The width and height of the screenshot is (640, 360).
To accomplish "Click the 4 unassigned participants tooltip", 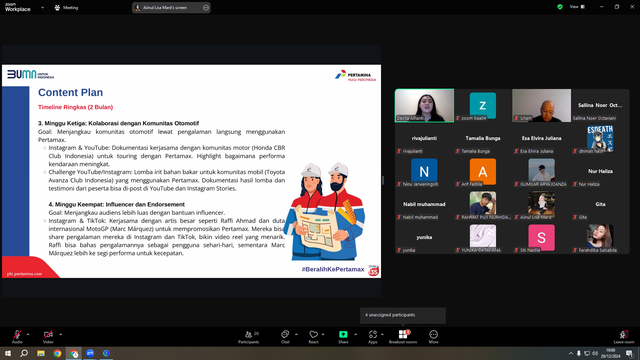I will [403, 315].
